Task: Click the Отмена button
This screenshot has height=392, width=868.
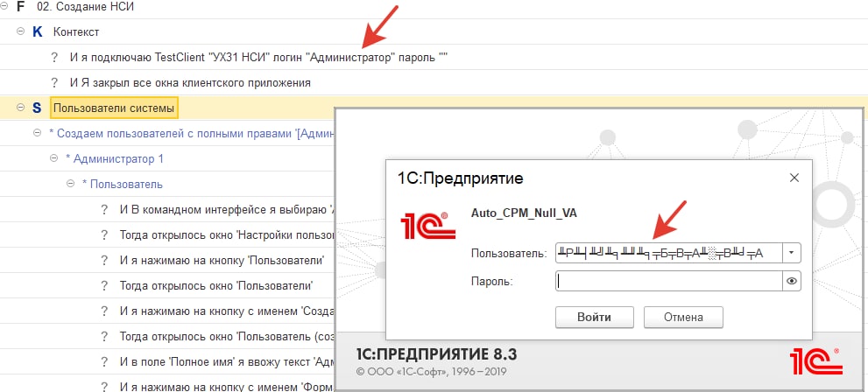Action: coord(684,318)
